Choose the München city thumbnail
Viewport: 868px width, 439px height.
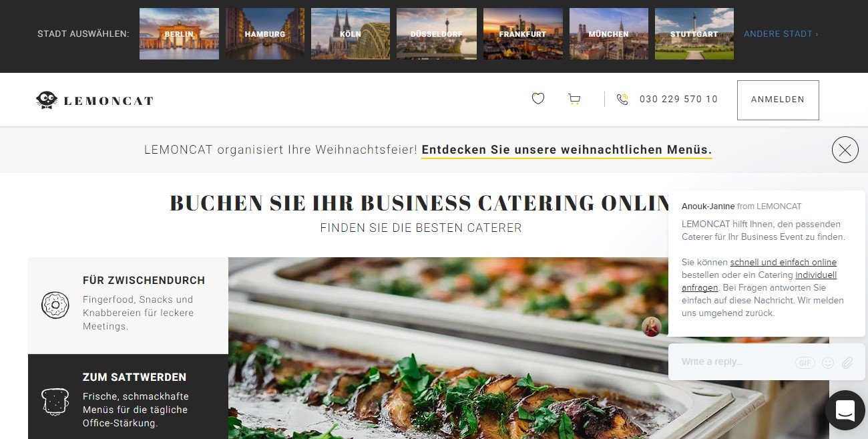click(x=609, y=33)
